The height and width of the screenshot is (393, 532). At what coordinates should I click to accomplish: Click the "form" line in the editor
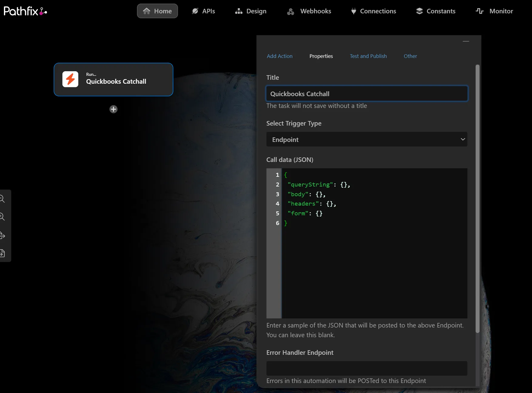tap(305, 213)
